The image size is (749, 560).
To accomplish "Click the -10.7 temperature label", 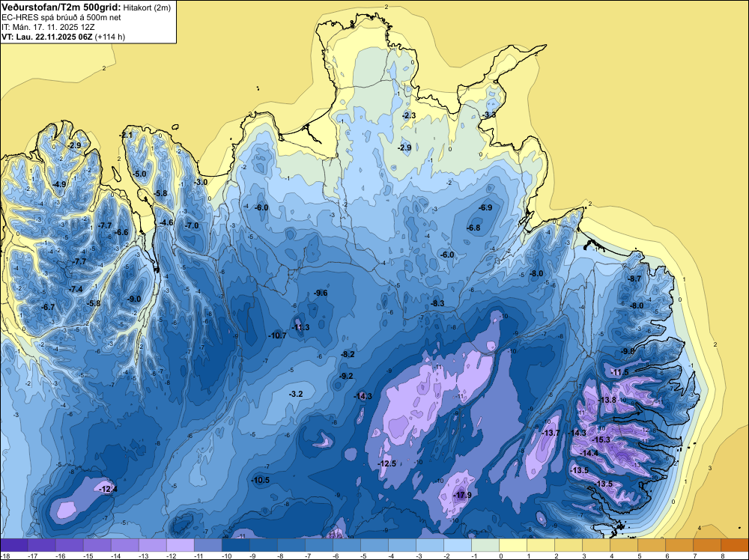I will 278,335.
